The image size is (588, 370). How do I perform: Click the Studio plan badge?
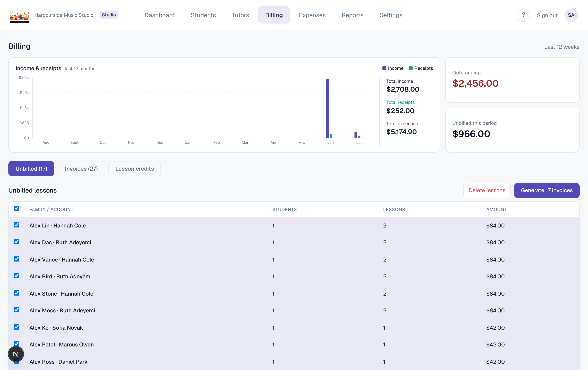coord(109,15)
